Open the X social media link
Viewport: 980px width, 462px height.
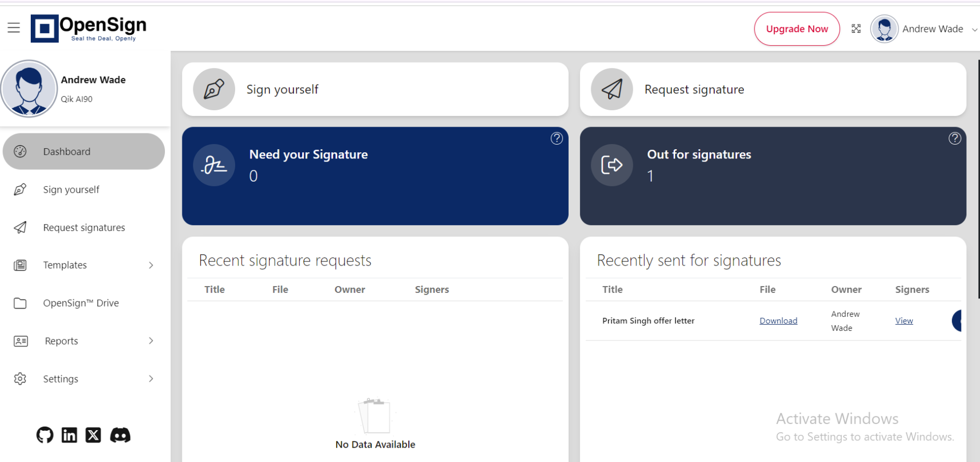click(x=93, y=435)
